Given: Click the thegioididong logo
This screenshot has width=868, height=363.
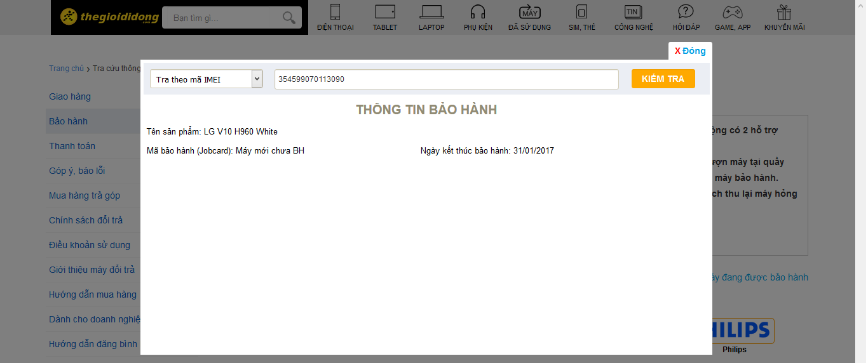Looking at the screenshot, I should pos(109,17).
